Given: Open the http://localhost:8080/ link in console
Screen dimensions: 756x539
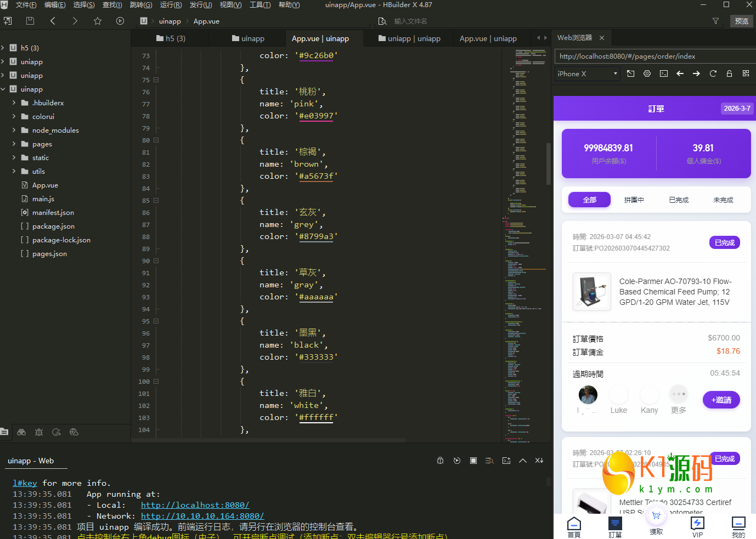Looking at the screenshot, I should click(195, 505).
